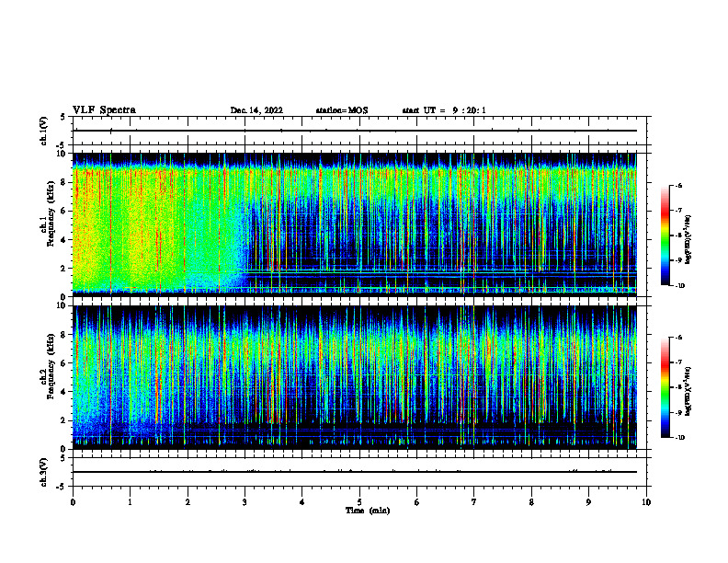Click time axis tick label "5"
The image size is (728, 563).
point(359,502)
